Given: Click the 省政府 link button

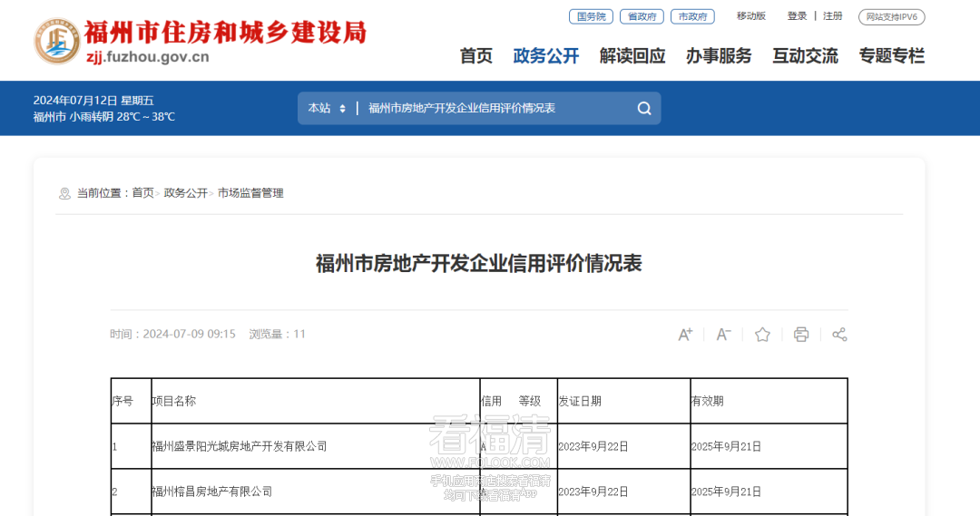Looking at the screenshot, I should click(642, 17).
